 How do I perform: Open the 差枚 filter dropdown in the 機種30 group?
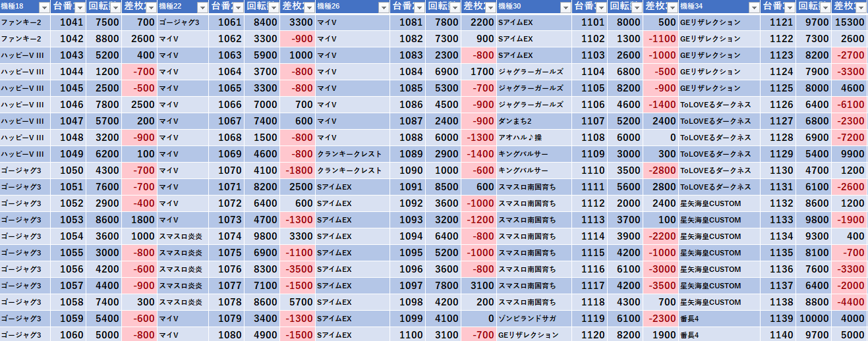coord(672,7)
